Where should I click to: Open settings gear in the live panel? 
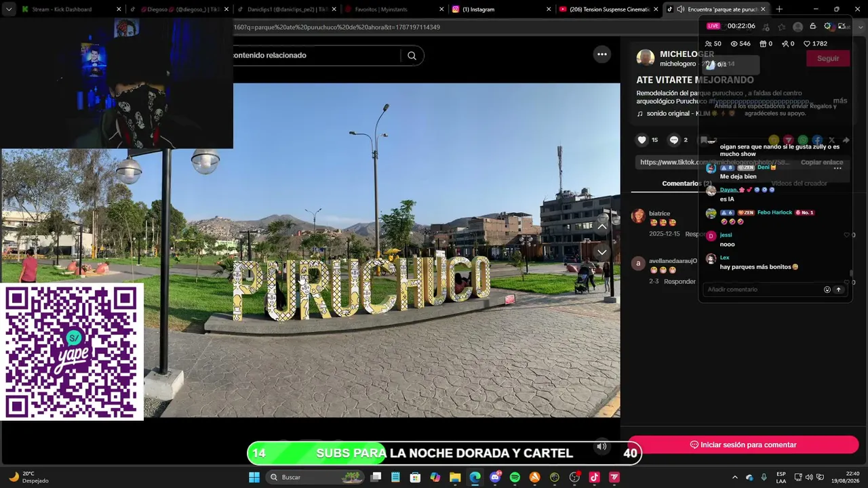[827, 26]
